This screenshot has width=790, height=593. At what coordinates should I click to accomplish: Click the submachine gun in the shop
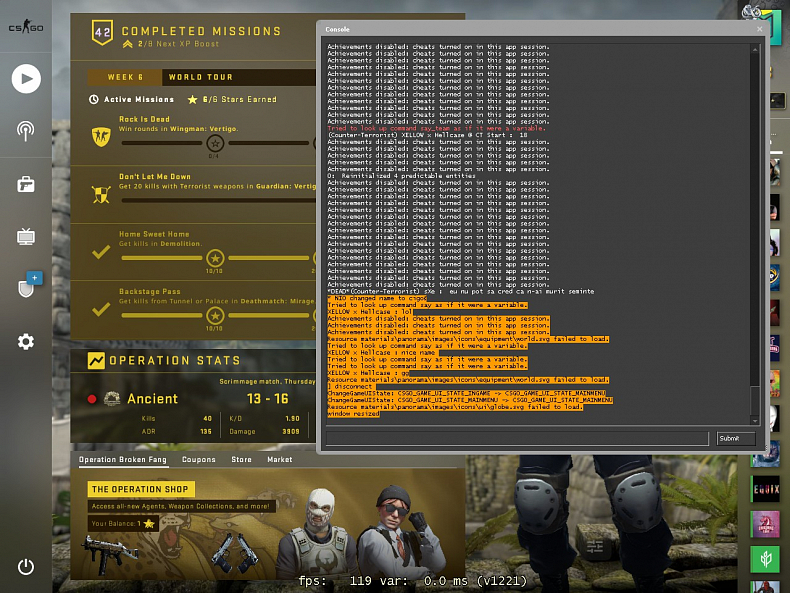(111, 555)
